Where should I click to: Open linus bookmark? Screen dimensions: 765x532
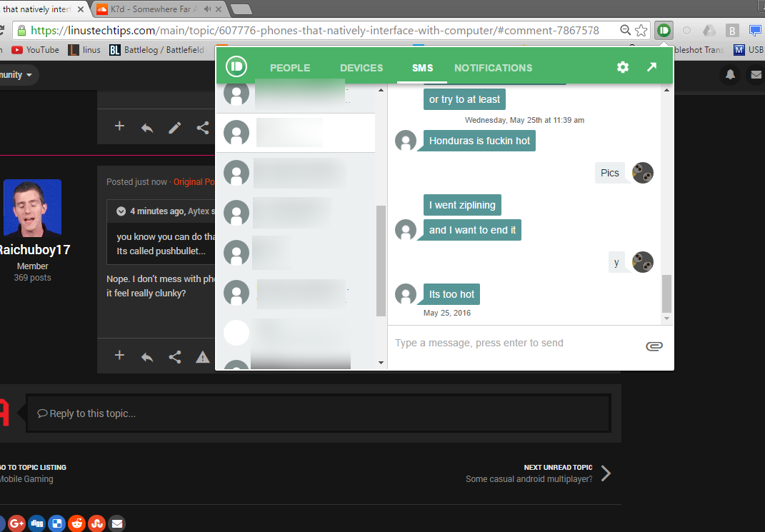pyautogui.click(x=84, y=50)
